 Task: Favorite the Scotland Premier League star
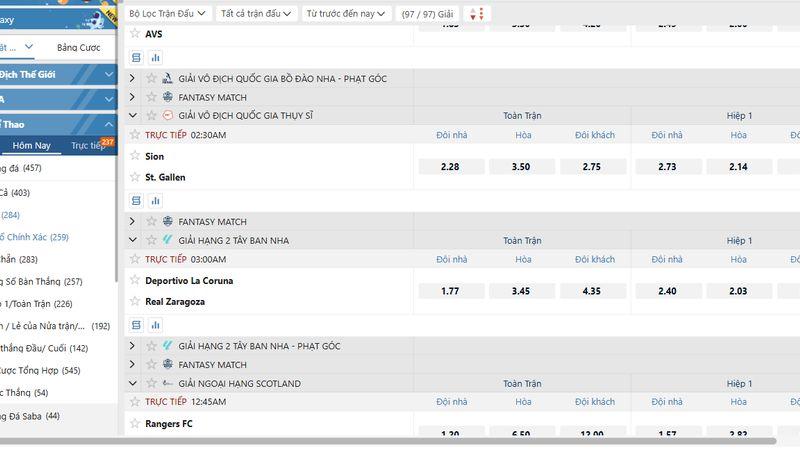click(152, 384)
